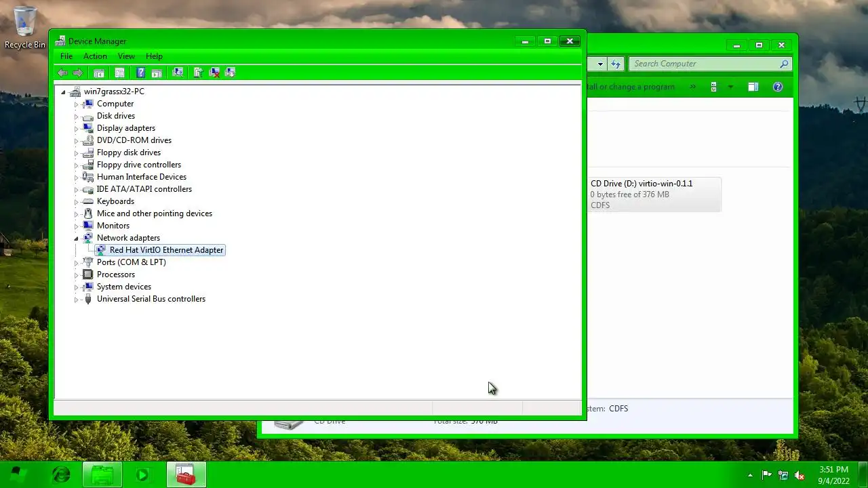Click the network tray icon
The width and height of the screenshot is (868, 488).
tap(783, 475)
